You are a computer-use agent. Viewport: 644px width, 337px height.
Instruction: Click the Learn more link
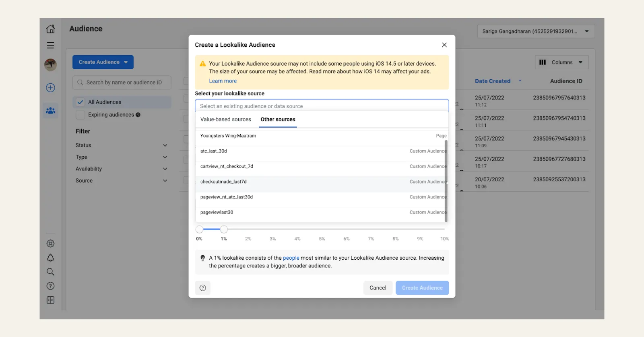[223, 81]
